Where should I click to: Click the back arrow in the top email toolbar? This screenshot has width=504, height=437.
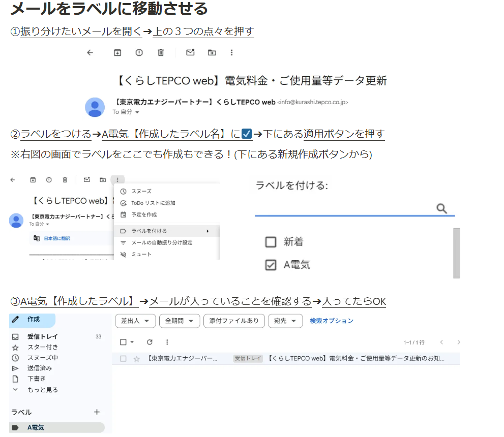pyautogui.click(x=90, y=53)
